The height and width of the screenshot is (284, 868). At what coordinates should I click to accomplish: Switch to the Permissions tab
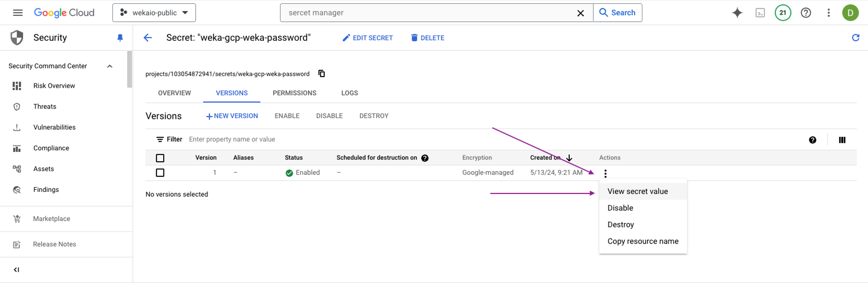click(294, 93)
